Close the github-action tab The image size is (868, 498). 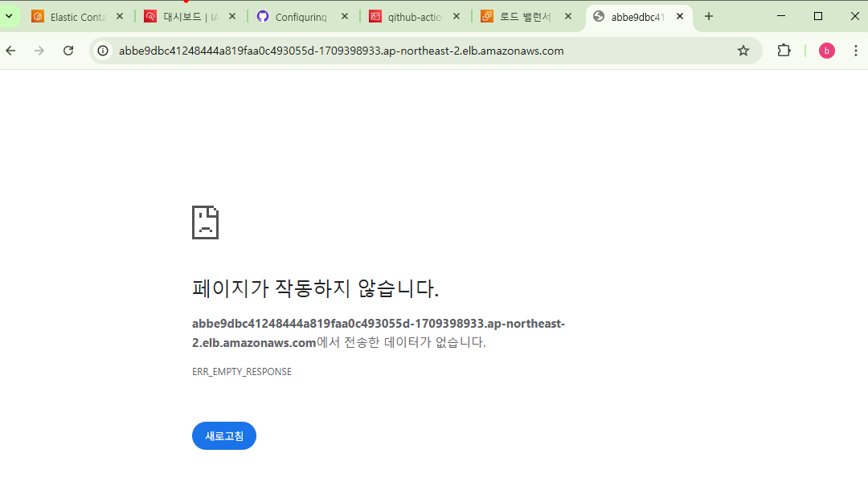click(x=457, y=17)
